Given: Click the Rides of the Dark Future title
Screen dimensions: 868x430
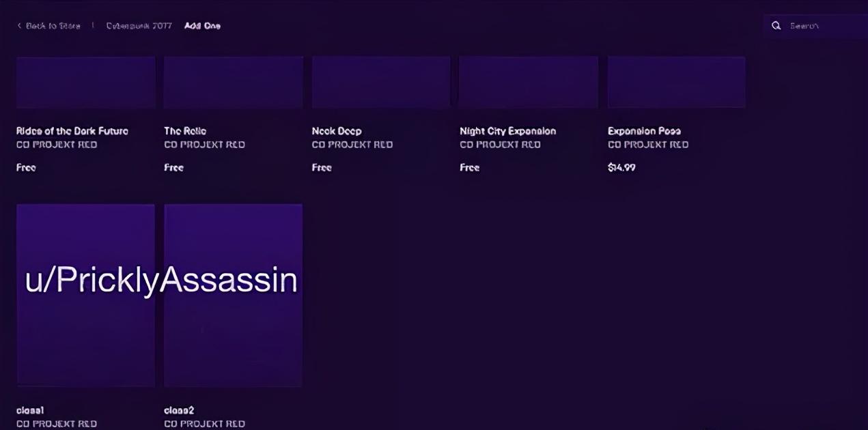Looking at the screenshot, I should pyautogui.click(x=72, y=131).
